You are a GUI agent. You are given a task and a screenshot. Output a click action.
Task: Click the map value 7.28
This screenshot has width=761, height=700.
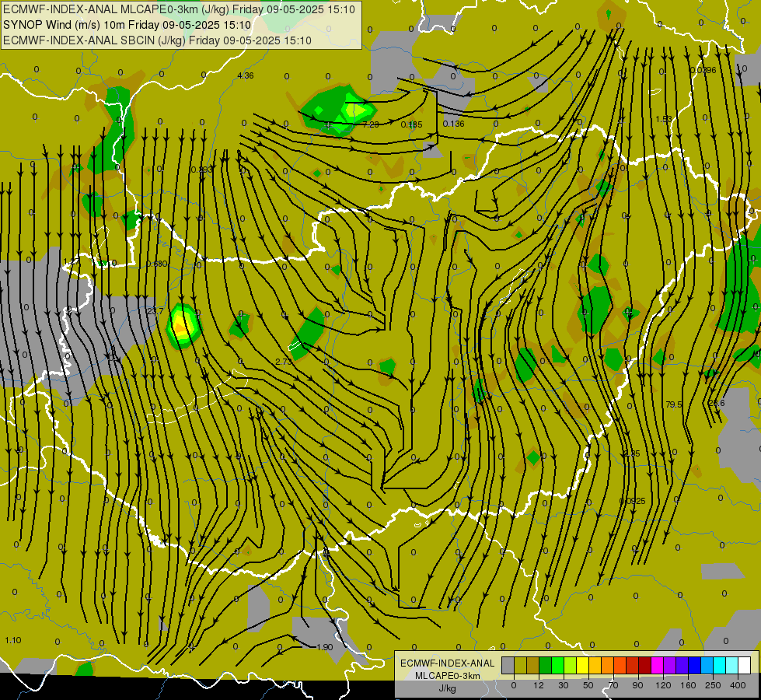371,124
